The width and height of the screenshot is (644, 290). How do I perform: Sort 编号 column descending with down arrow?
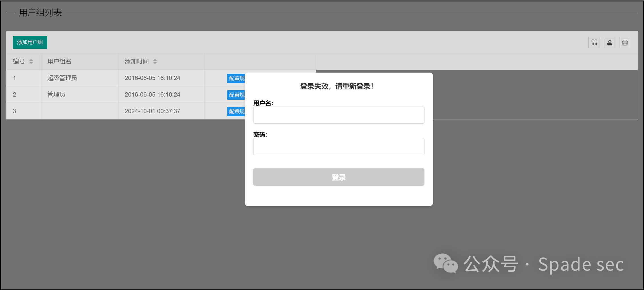[31, 63]
